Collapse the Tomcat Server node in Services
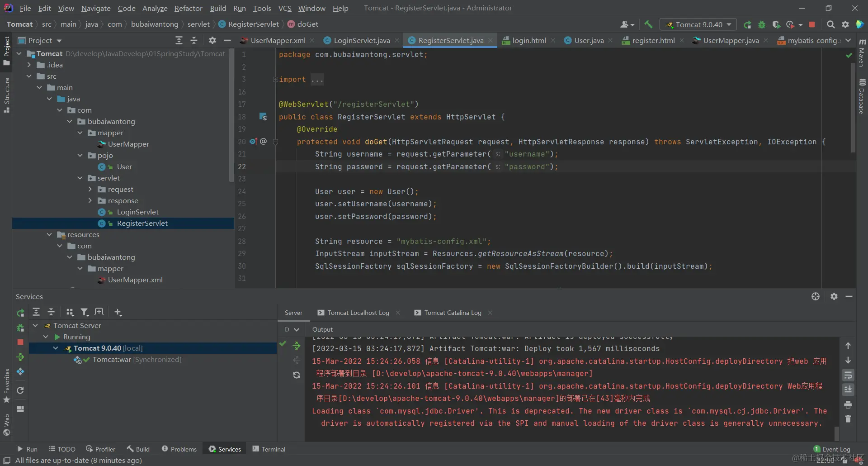Image resolution: width=868 pixels, height=466 pixels. [35, 326]
